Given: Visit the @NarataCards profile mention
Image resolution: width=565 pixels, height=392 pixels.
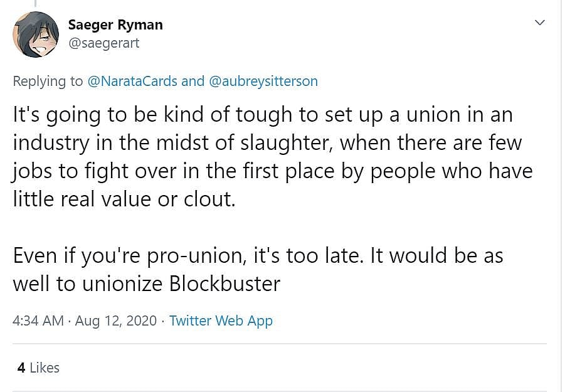Looking at the screenshot, I should point(132,81).
